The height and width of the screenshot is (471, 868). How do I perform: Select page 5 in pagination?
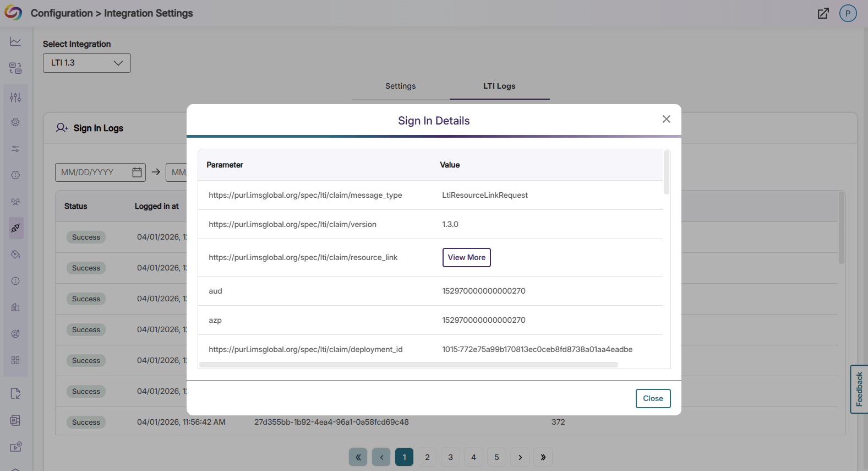[x=497, y=457]
